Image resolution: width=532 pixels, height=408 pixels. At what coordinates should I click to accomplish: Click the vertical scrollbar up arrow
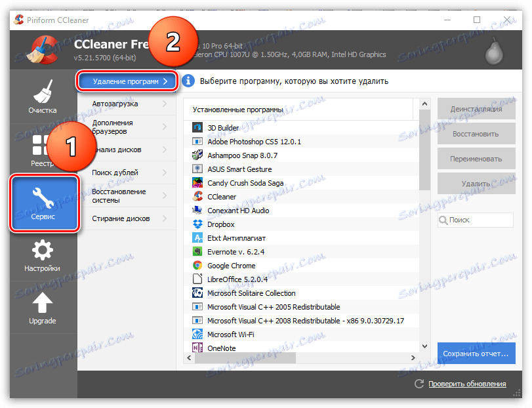pos(424,104)
